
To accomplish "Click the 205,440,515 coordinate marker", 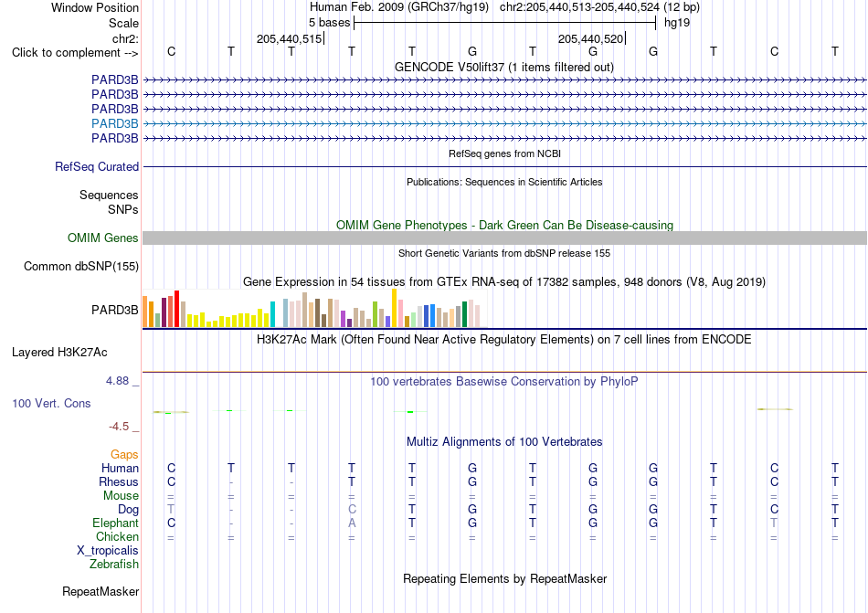I will click(x=289, y=38).
